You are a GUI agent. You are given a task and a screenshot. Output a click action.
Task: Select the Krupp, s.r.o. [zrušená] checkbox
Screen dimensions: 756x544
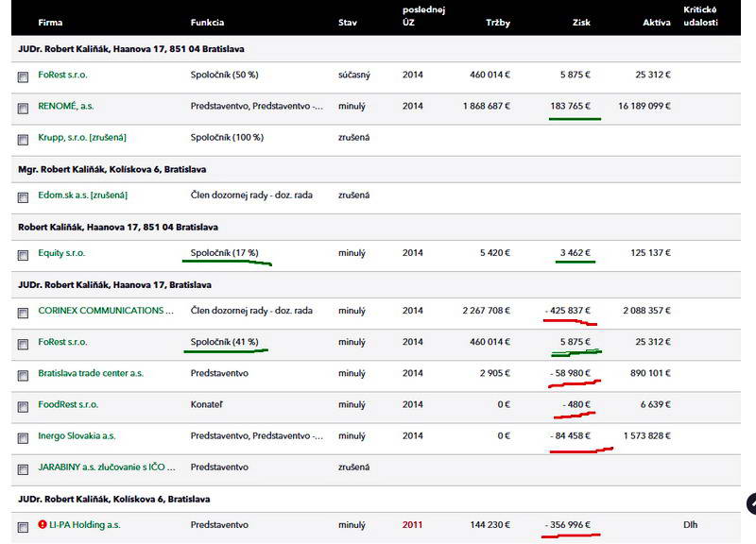click(x=23, y=140)
